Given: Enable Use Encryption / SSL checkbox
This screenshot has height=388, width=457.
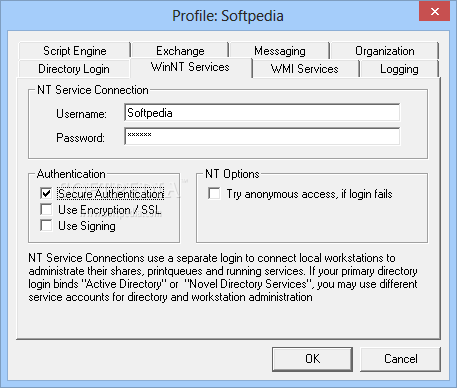Looking at the screenshot, I should [46, 209].
